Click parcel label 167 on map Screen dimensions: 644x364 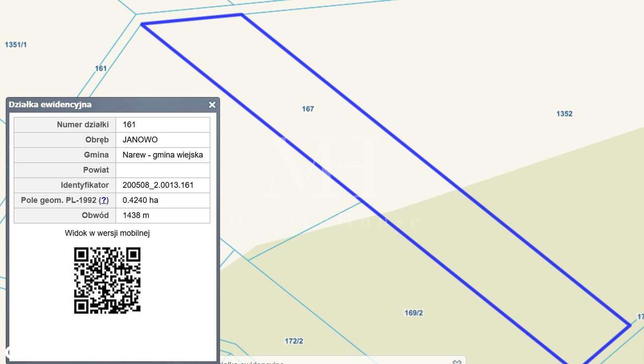pyautogui.click(x=308, y=109)
